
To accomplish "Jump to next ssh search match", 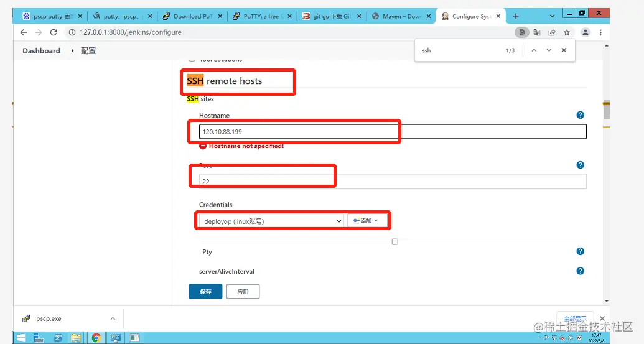I will pos(549,50).
